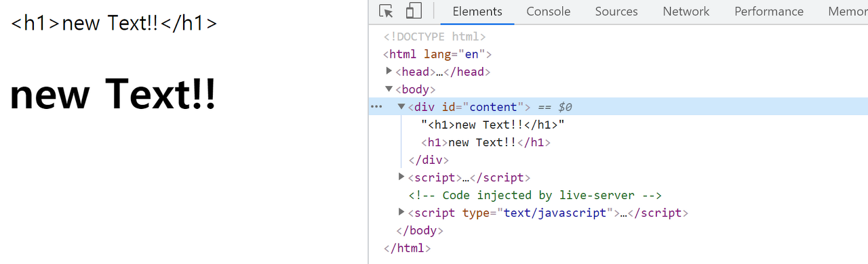Screen dimensions: 868x264
Task: Select the quoted "<h1>new Text!!</h1>" text node
Action: (x=492, y=125)
